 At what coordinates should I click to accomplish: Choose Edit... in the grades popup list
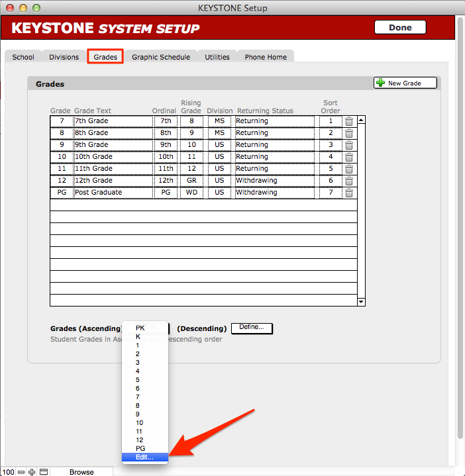pyautogui.click(x=145, y=457)
